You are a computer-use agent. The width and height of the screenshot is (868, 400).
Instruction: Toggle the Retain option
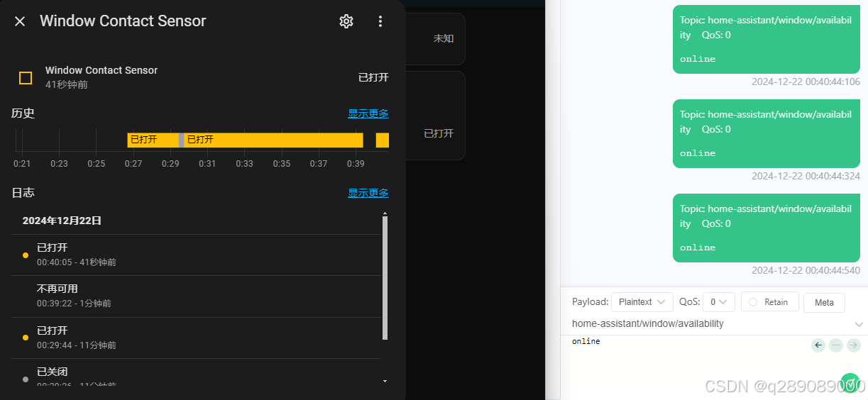pos(769,302)
